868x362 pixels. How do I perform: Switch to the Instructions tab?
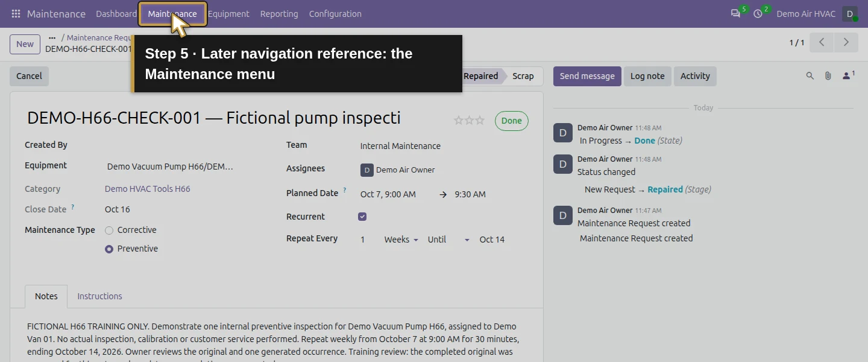pyautogui.click(x=99, y=296)
